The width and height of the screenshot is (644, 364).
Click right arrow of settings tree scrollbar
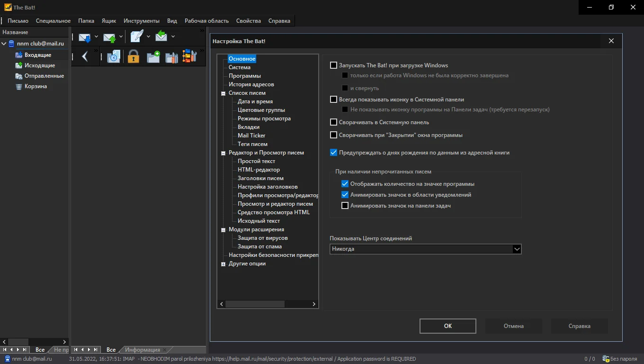point(314,304)
